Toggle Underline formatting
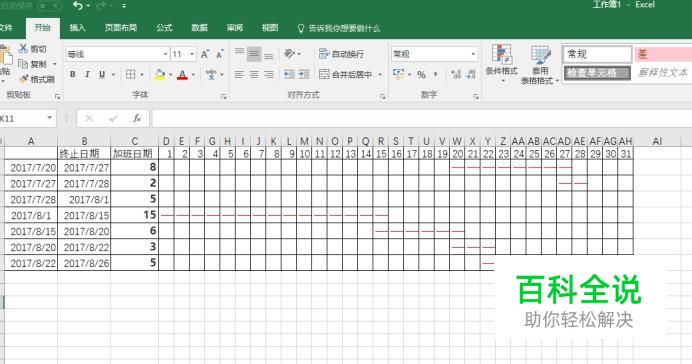Image resolution: width=692 pixels, height=364 pixels. [102, 74]
